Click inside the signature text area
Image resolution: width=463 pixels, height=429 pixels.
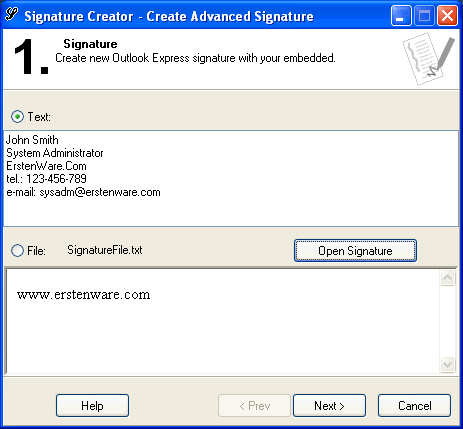231,179
